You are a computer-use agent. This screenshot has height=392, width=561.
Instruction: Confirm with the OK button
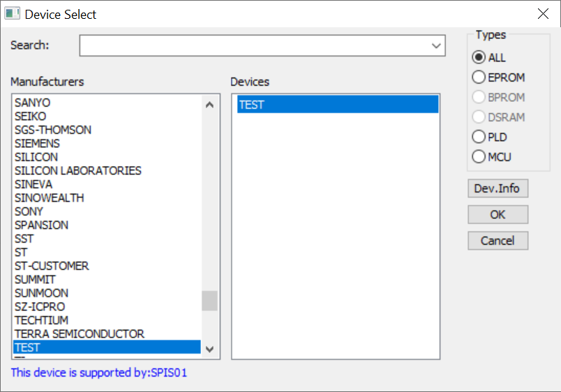point(498,214)
